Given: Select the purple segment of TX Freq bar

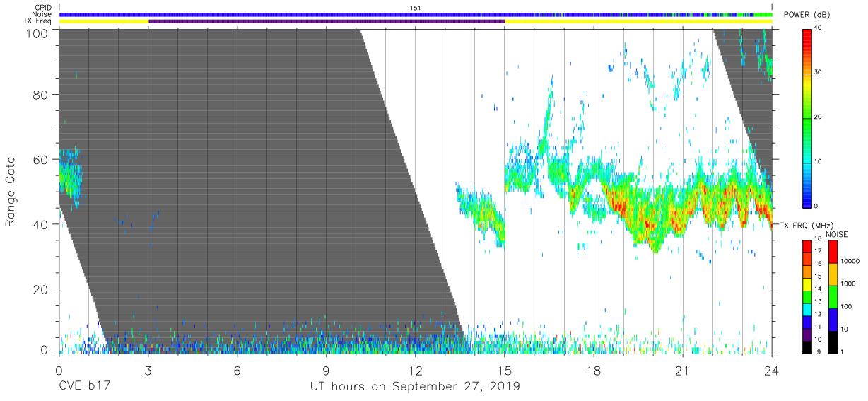Looking at the screenshot, I should click(x=327, y=21).
